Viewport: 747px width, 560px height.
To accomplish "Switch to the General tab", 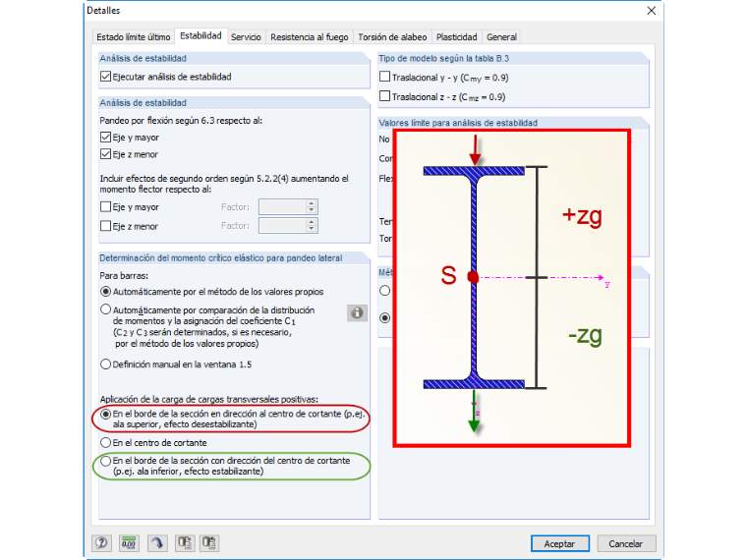I will (501, 37).
